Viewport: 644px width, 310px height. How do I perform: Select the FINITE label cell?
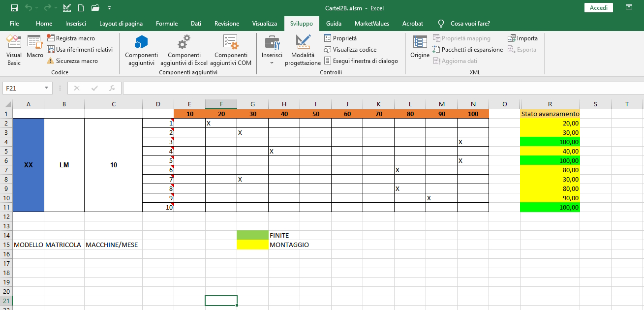tap(284, 235)
